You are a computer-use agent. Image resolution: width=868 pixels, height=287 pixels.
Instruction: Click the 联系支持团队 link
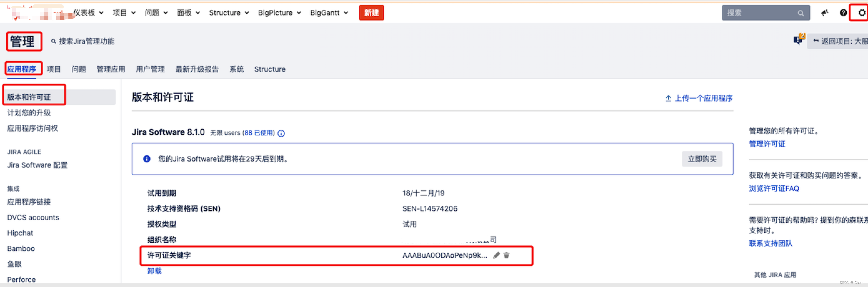(x=771, y=243)
